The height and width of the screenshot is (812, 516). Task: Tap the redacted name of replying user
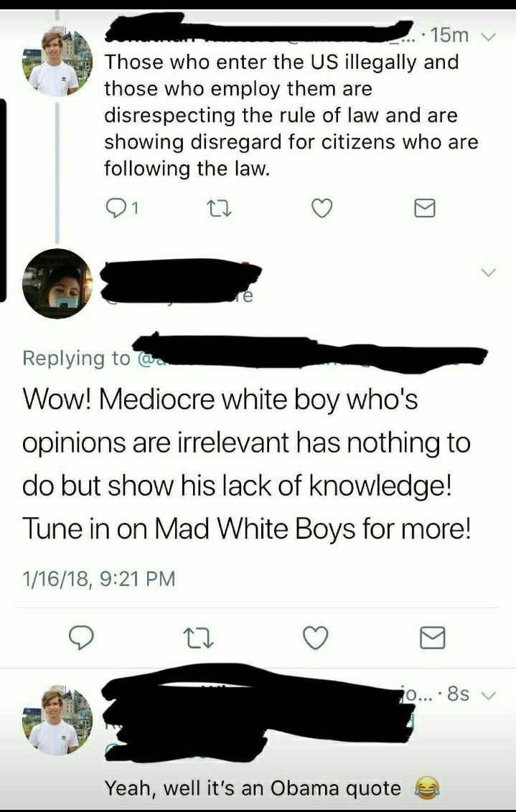182,280
